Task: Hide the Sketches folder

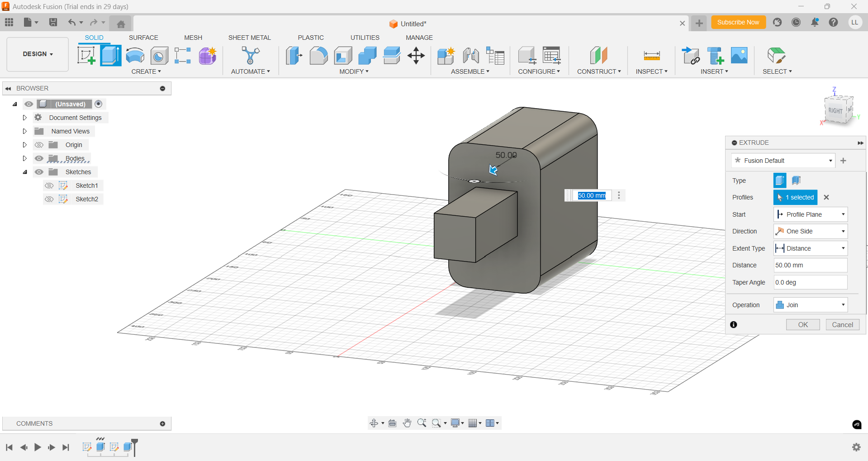Action: [x=39, y=172]
